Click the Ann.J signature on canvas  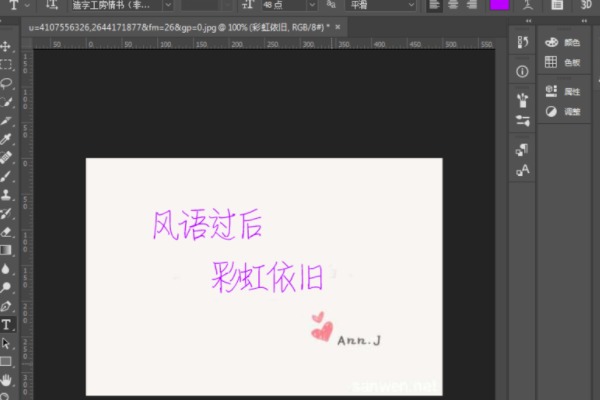(x=359, y=340)
